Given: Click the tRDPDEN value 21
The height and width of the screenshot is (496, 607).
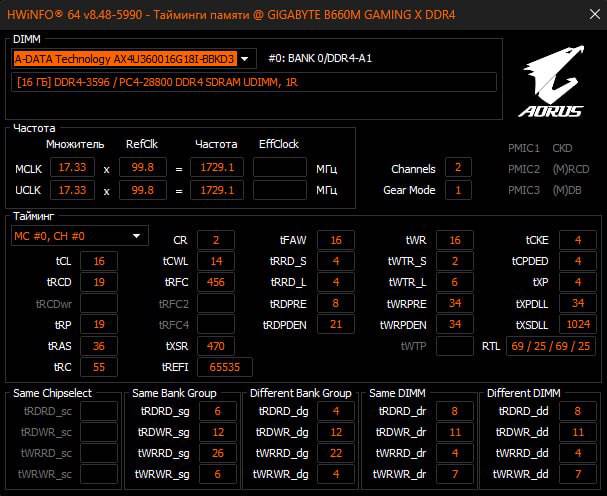Looking at the screenshot, I should [x=336, y=324].
